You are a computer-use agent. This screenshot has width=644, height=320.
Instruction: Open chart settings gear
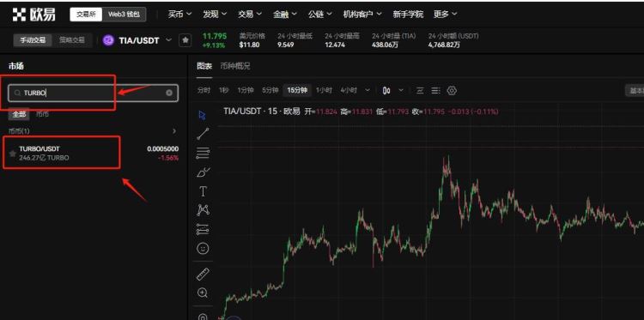452,91
